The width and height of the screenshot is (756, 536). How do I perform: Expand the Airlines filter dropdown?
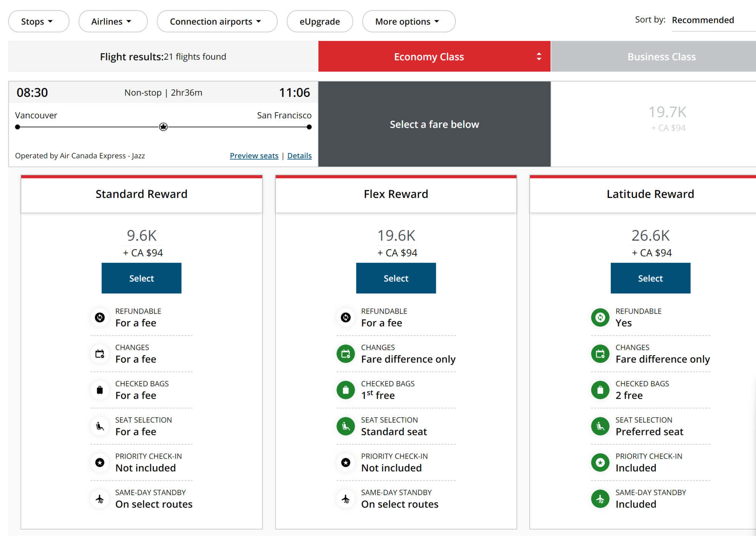point(113,22)
